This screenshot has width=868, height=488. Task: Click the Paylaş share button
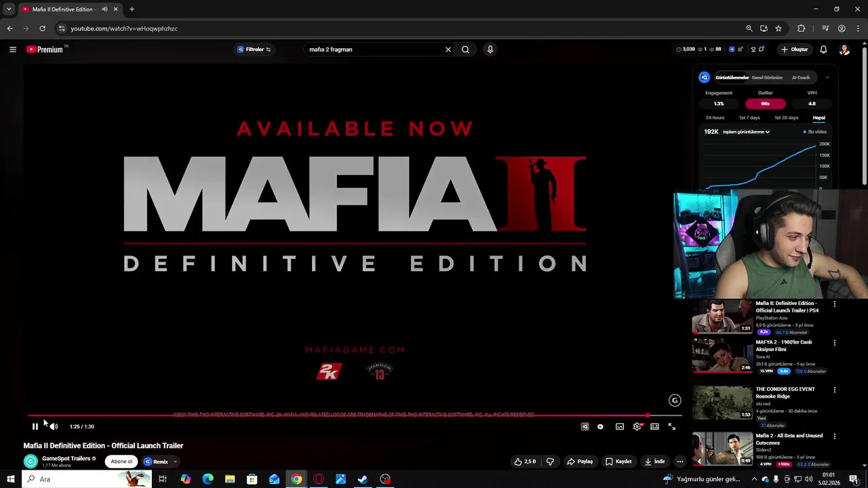click(x=580, y=462)
